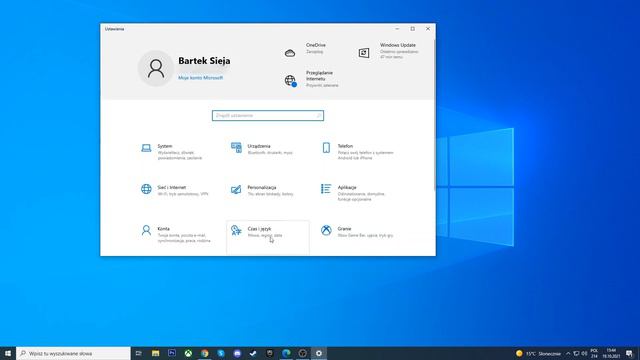Click the taskbar clock and date
Viewport: 640px width, 360px height.
pos(611,353)
